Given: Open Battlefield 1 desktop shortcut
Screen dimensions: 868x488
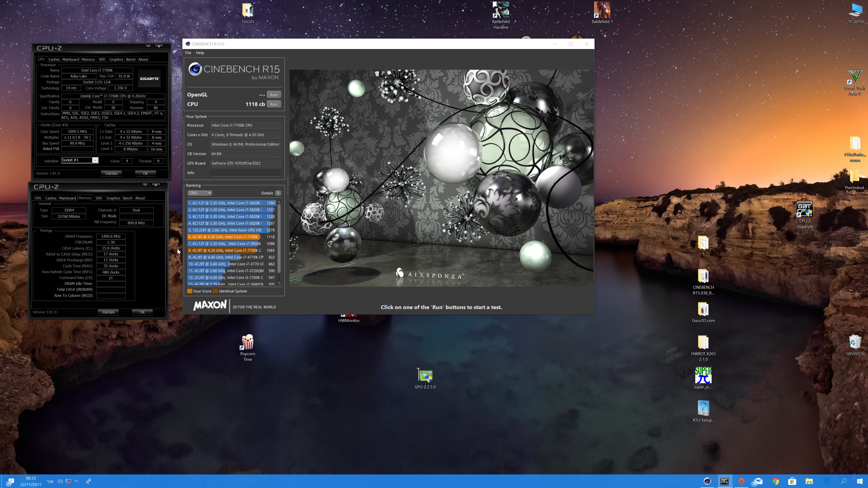Looking at the screenshot, I should (602, 13).
